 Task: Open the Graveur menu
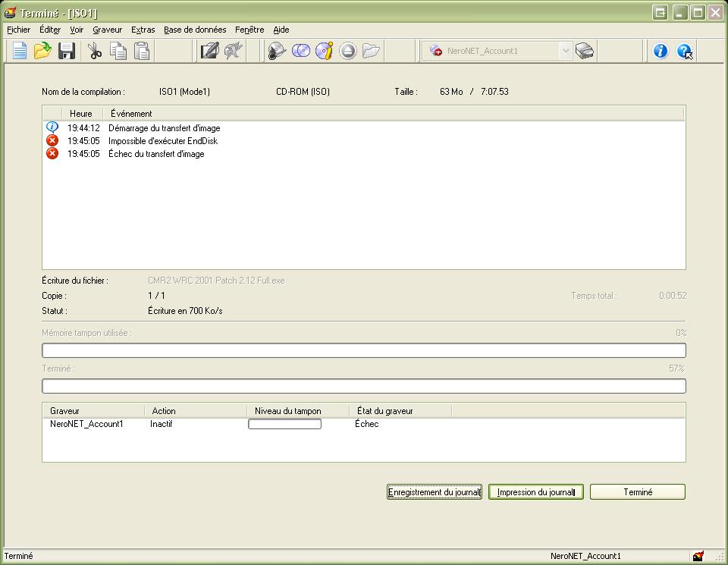107,30
